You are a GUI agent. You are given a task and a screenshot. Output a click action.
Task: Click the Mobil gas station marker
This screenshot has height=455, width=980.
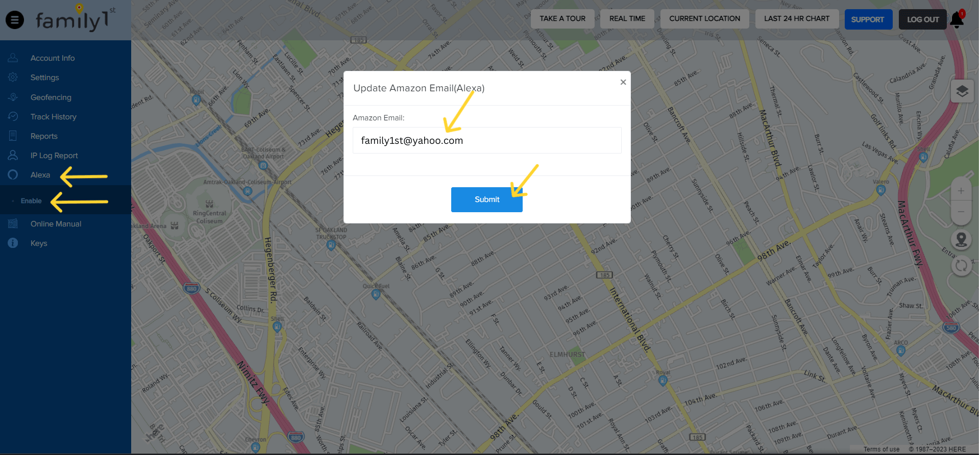[197, 100]
